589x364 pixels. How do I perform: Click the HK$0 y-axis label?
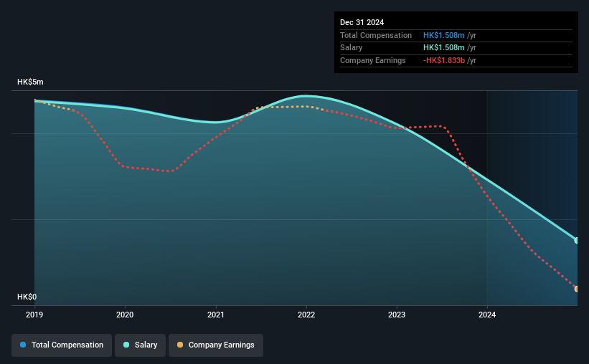[27, 297]
